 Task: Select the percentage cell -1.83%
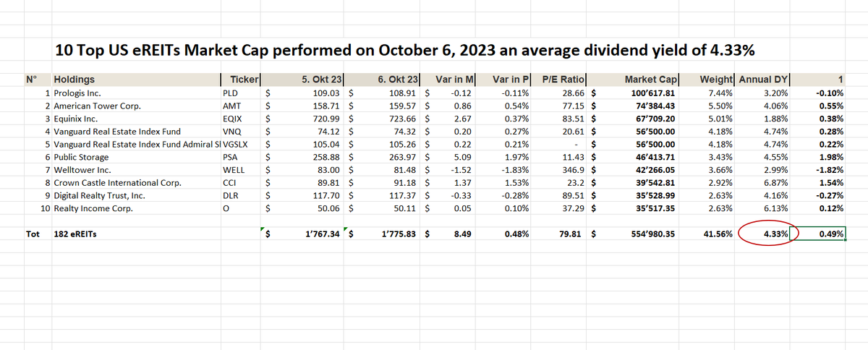516,170
